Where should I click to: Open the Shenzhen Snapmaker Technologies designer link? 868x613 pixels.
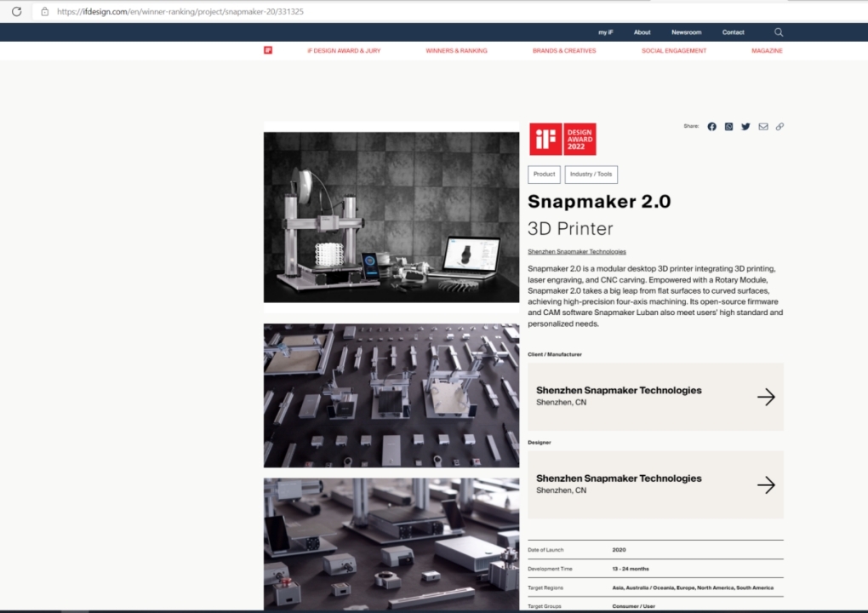575,251
